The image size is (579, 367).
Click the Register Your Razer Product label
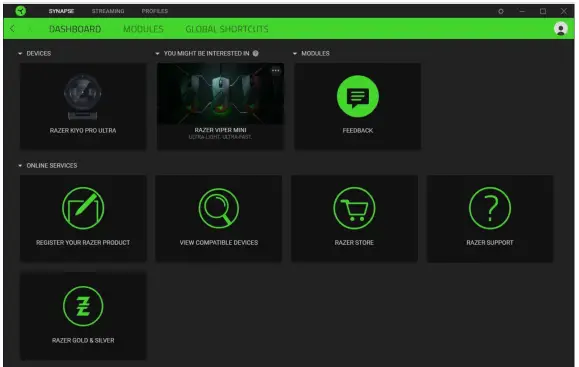tap(83, 243)
